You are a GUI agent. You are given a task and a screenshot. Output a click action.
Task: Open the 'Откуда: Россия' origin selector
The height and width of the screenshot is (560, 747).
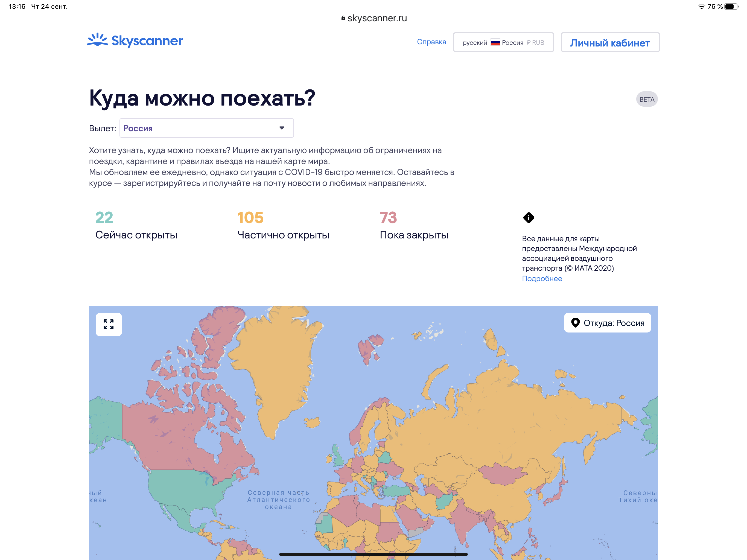(x=607, y=323)
